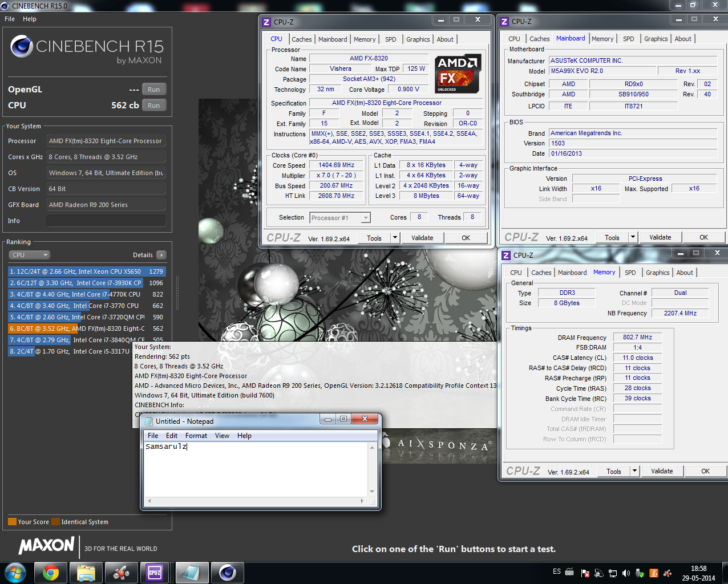Open Notepad's Edit menu
This screenshot has width=728, height=584.
(x=172, y=436)
